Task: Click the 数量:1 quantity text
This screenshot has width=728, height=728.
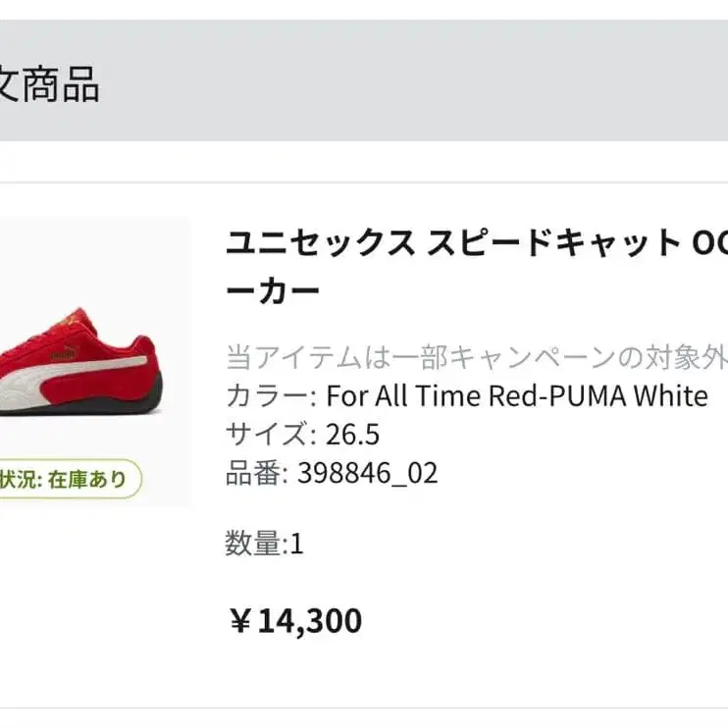Action: (265, 544)
